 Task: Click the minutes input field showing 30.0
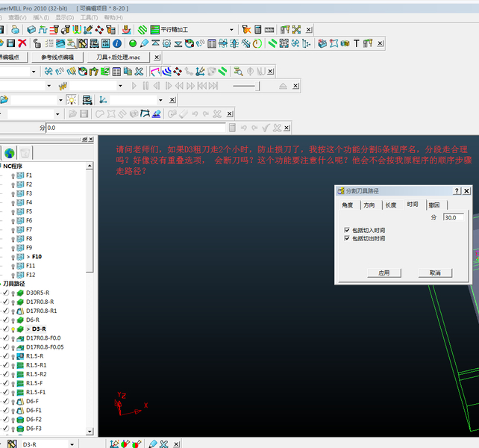454,217
